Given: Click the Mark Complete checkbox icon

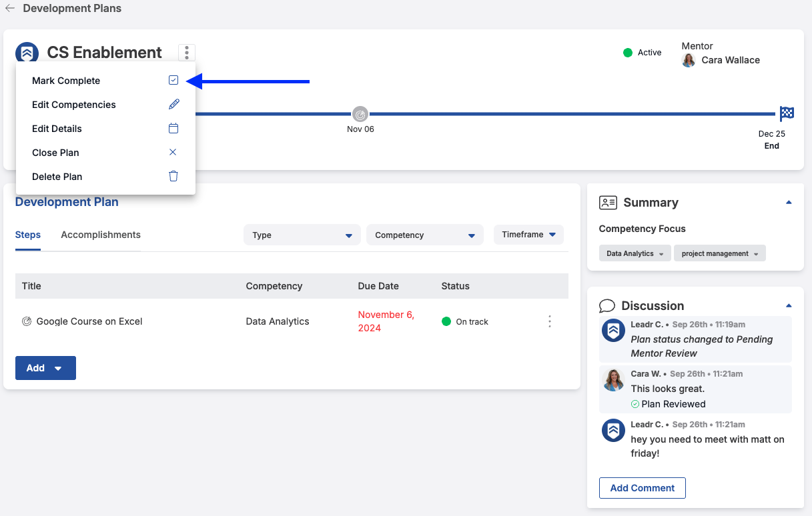Looking at the screenshot, I should (x=173, y=80).
